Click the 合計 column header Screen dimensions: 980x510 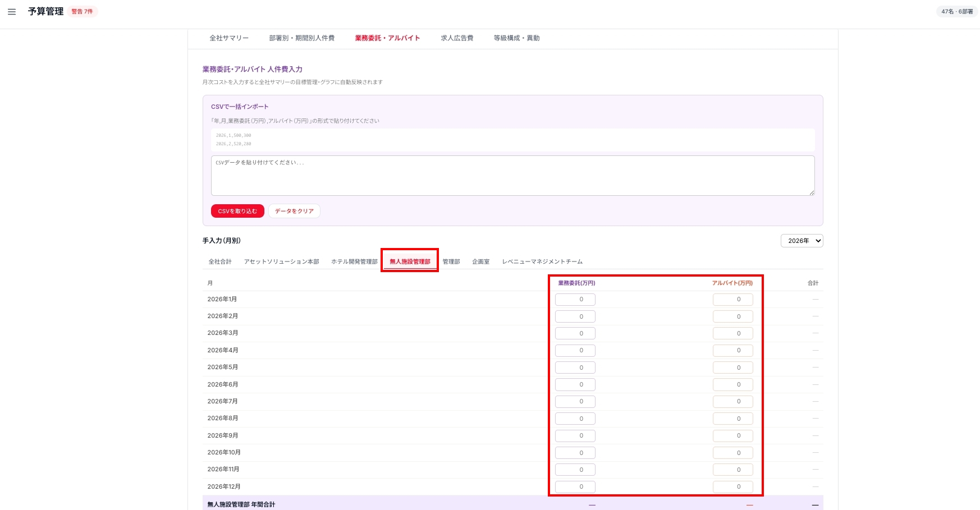813,283
